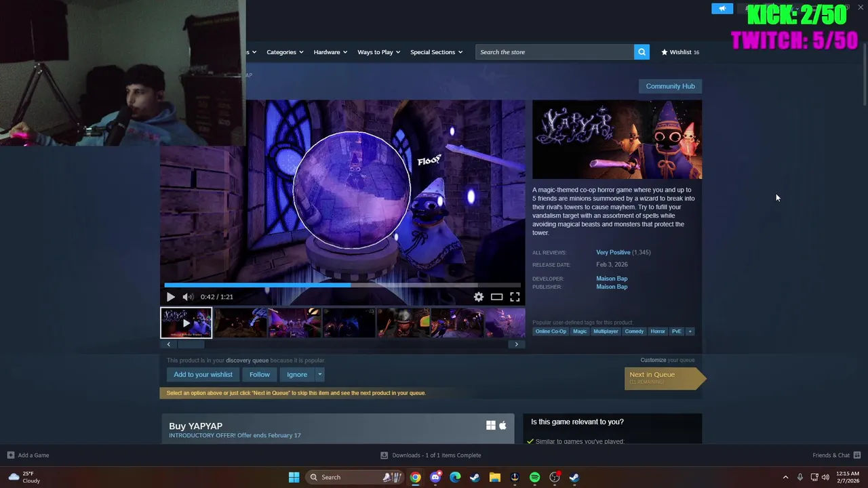Seek on the trailer progress bar

click(342, 285)
